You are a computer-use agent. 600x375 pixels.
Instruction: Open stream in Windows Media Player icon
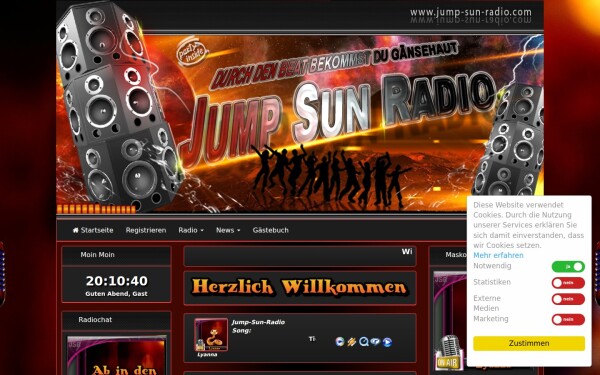[339, 342]
